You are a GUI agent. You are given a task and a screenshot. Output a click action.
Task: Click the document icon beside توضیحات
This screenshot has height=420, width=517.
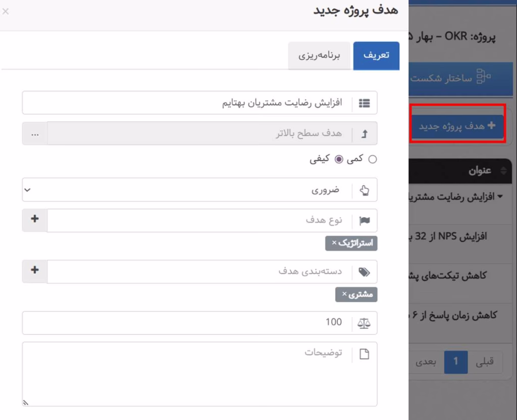click(x=365, y=353)
